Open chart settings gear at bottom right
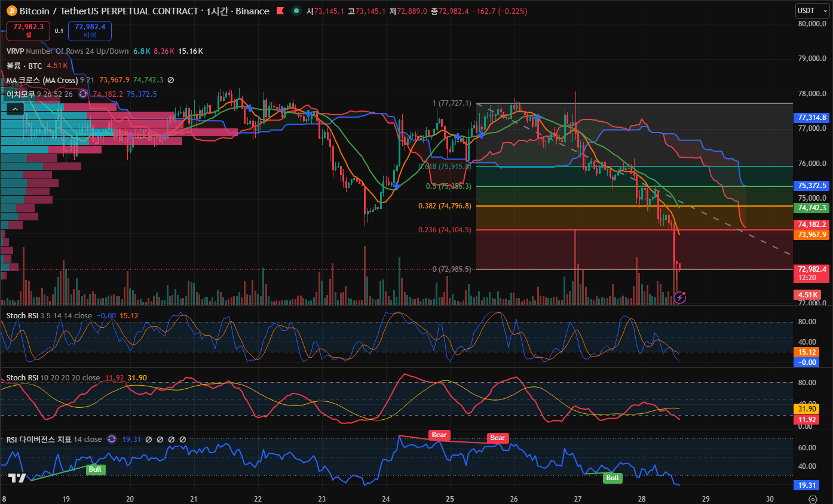Image resolution: width=833 pixels, height=504 pixels. point(812,499)
